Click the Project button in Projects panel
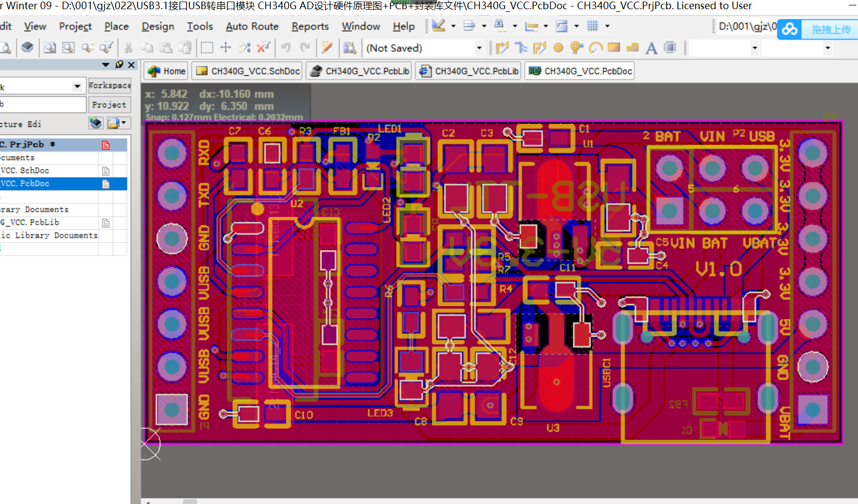 [x=110, y=105]
